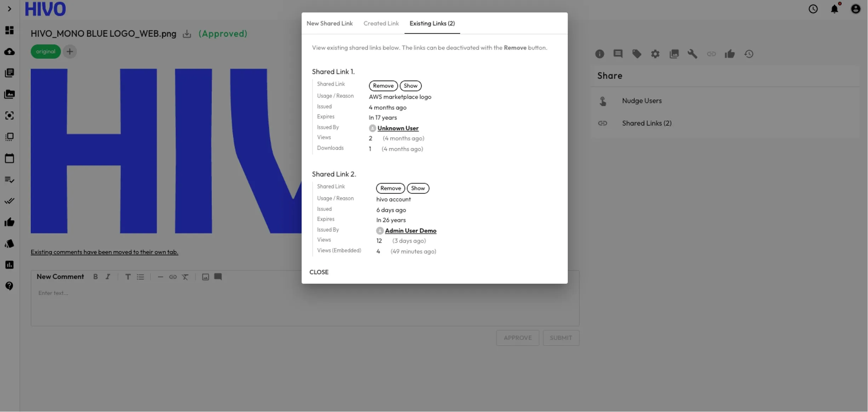Open the version history panel icon

pos(749,54)
